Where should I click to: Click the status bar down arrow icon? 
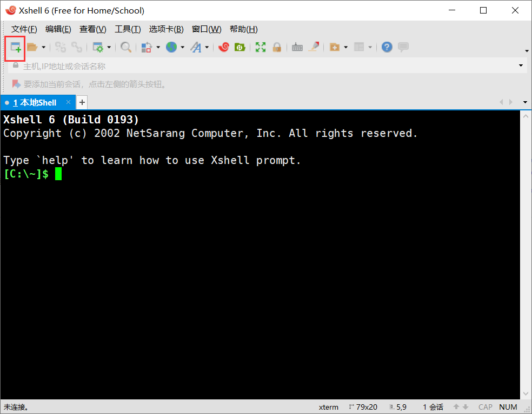[465, 406]
